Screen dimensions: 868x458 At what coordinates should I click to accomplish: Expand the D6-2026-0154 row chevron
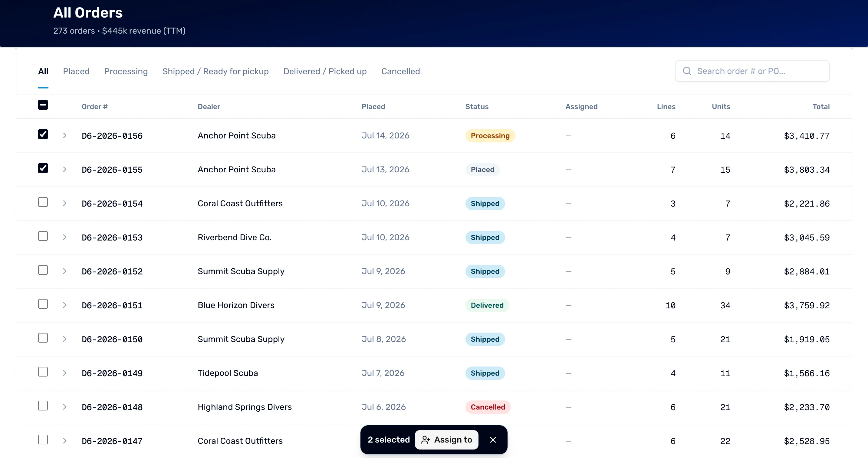[65, 203]
